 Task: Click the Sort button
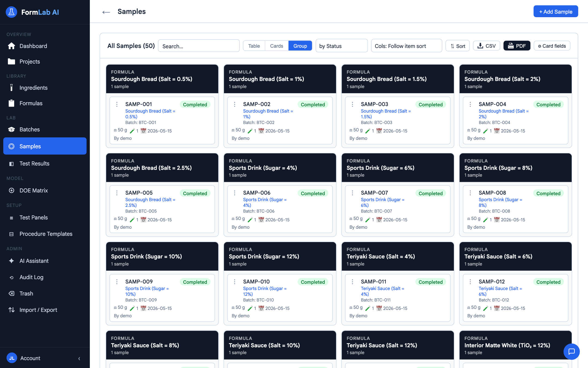458,46
